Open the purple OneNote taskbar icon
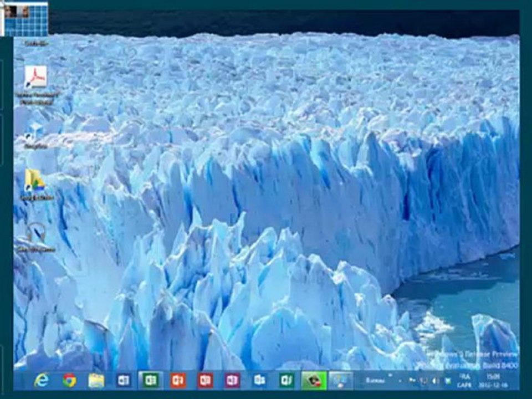532x399 pixels. tap(232, 380)
